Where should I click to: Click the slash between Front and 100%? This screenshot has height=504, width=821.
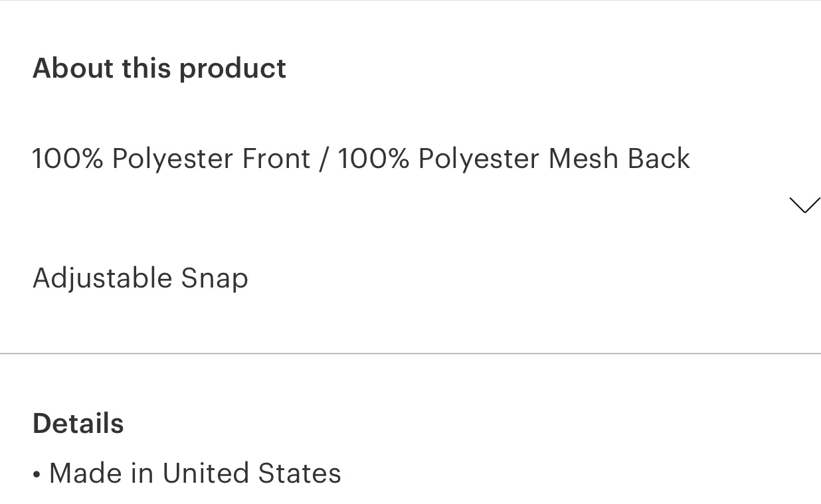pyautogui.click(x=323, y=159)
